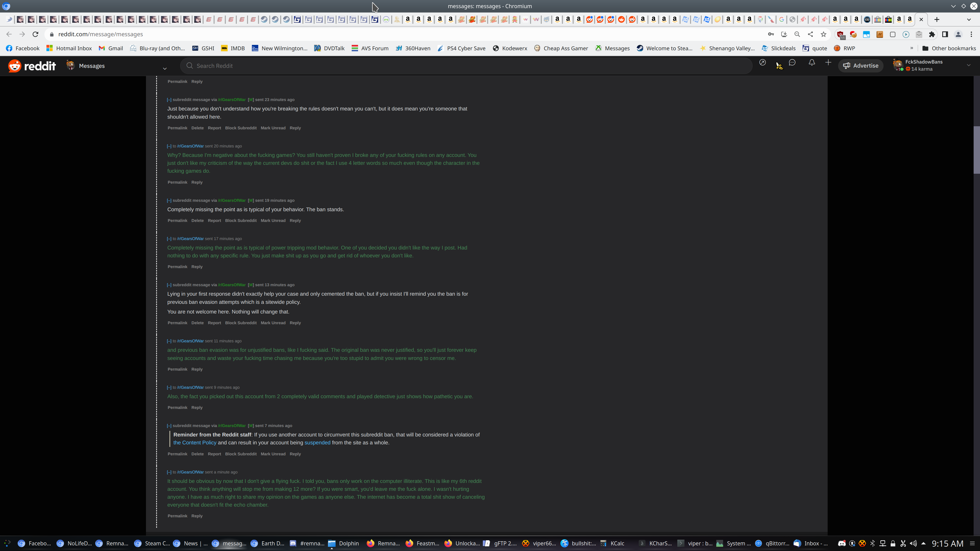This screenshot has height=551, width=980.
Task: Collapse the message sent a minute ago
Action: pos(169,472)
